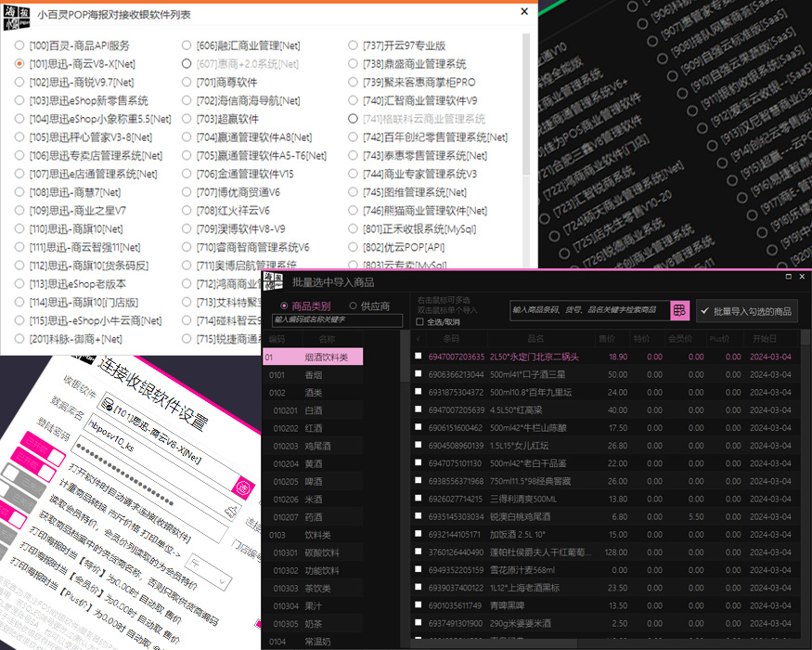Click the 开始日 column header
Screen dimensions: 812x650
coord(765,339)
